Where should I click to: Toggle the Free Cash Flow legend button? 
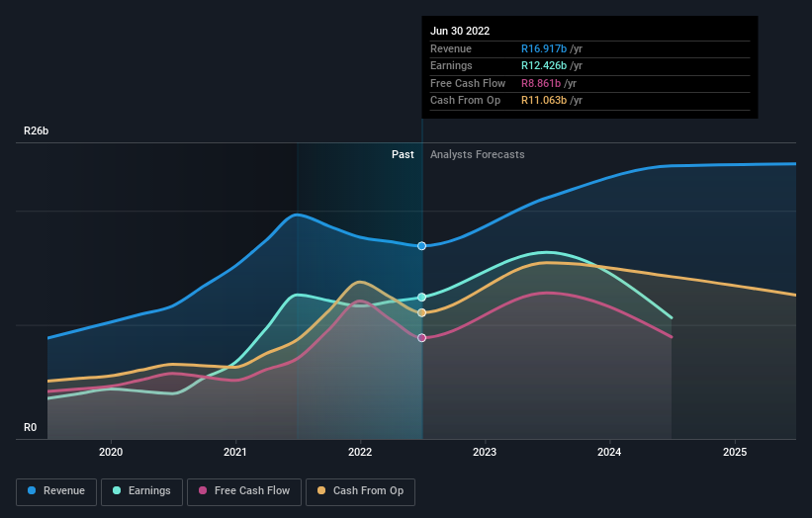(x=244, y=491)
